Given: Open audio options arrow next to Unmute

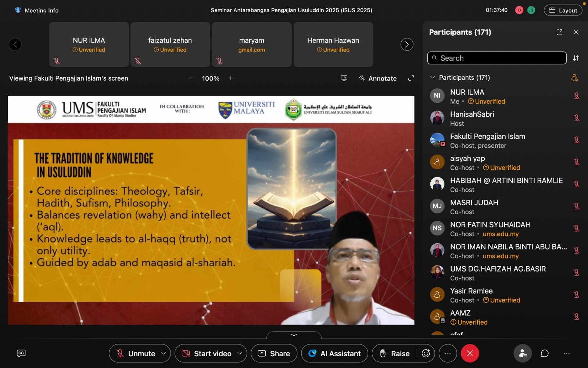Looking at the screenshot, I should [x=164, y=353].
